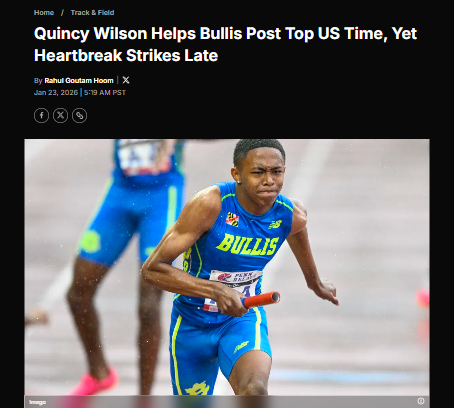Open the Track & Field breadcrumb
The width and height of the screenshot is (454, 408).
point(92,13)
